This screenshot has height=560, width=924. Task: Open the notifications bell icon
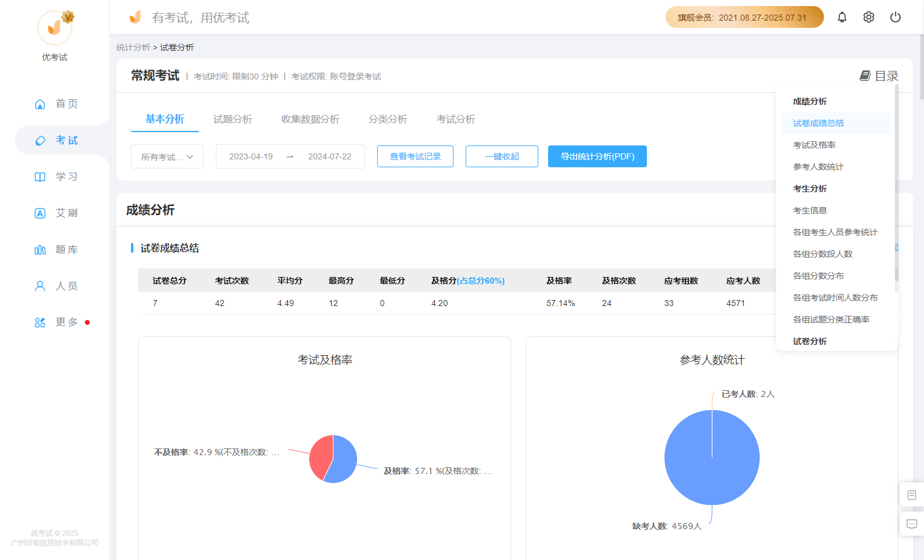(842, 17)
